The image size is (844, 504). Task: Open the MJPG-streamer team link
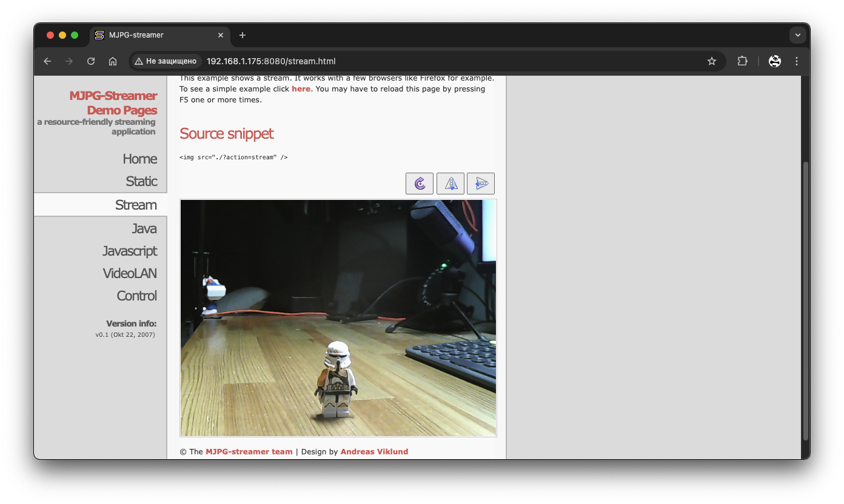tap(249, 452)
